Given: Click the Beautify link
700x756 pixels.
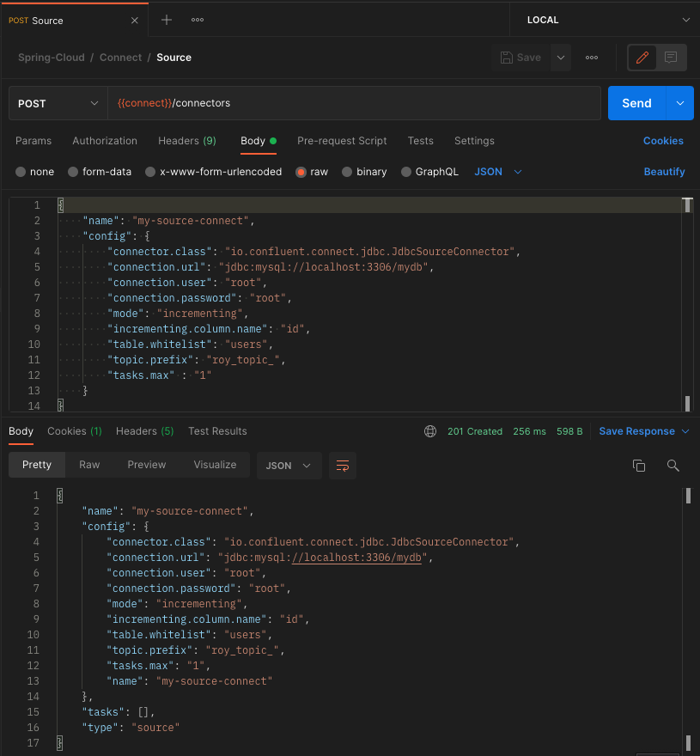Looking at the screenshot, I should 664,172.
